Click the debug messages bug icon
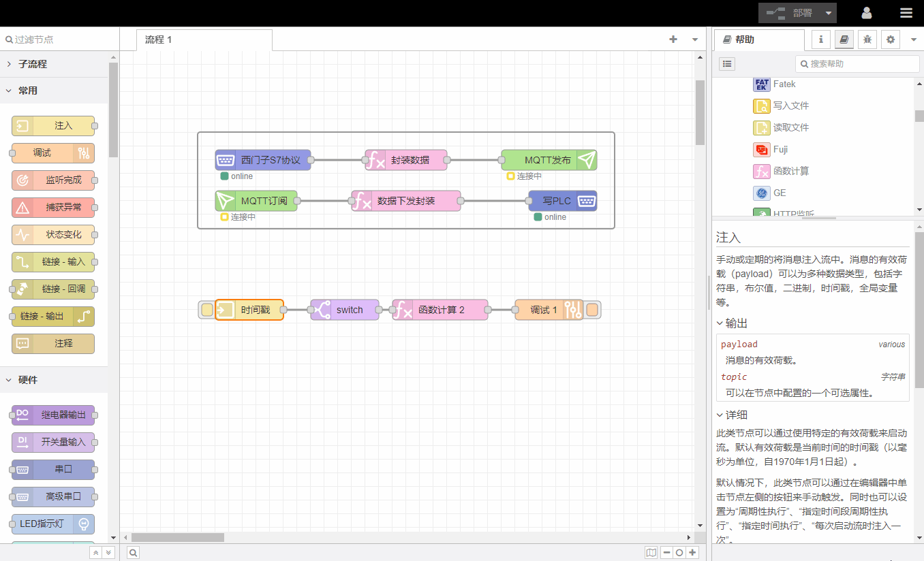The height and width of the screenshot is (561, 924). [x=867, y=39]
